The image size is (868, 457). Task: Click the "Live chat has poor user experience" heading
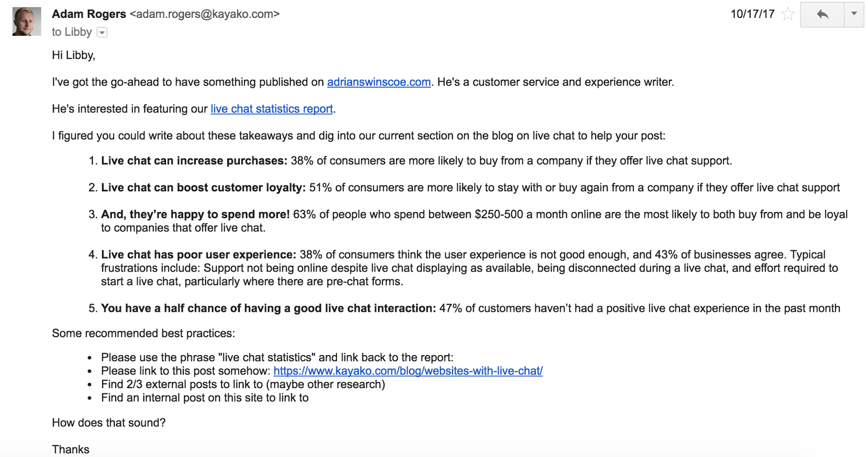point(199,255)
